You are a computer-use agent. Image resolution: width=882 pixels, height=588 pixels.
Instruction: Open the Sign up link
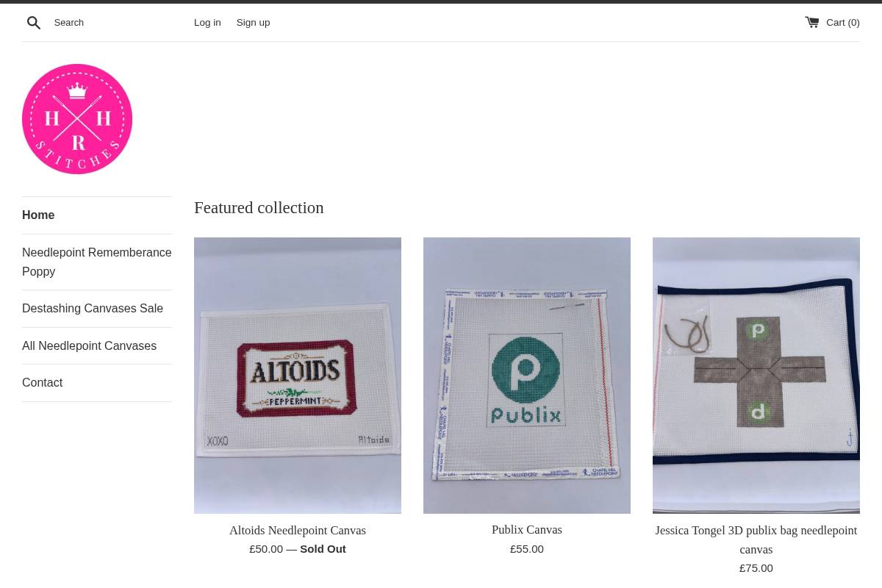(253, 23)
